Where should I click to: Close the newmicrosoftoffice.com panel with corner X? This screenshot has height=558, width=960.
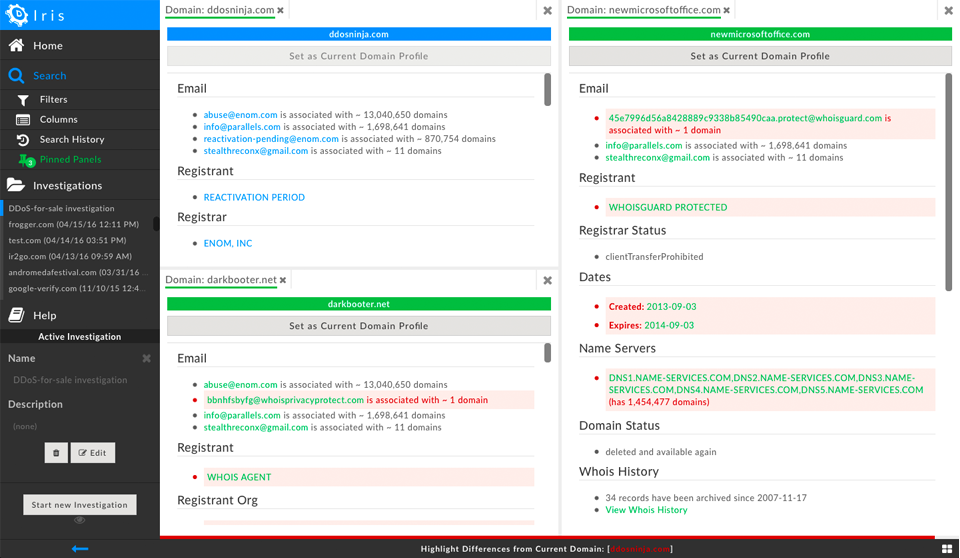948,10
